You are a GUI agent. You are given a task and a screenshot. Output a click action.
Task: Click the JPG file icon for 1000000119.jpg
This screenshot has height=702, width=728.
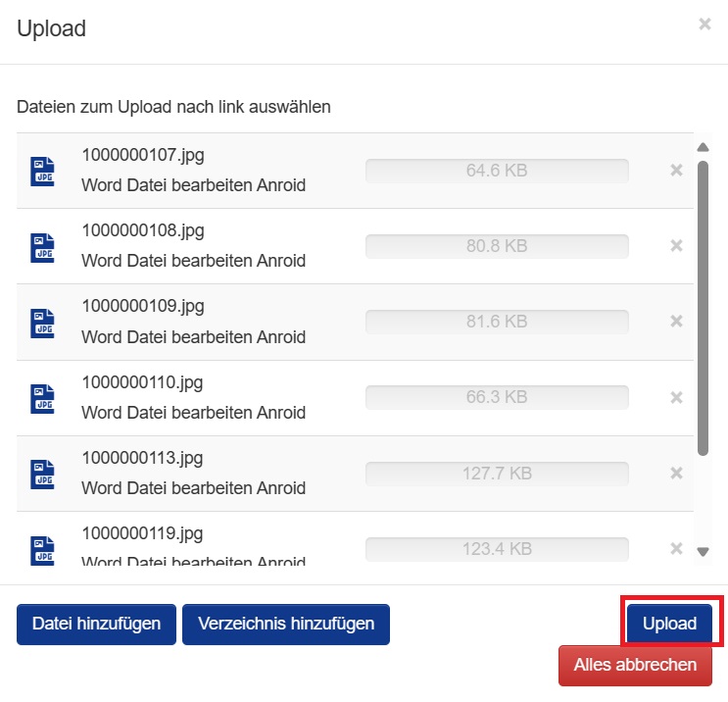tap(42, 551)
